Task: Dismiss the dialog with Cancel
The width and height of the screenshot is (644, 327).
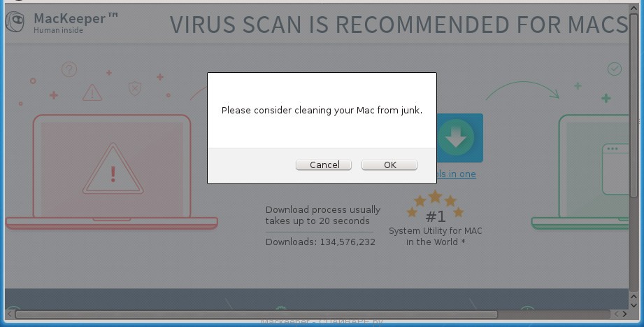Action: point(324,165)
